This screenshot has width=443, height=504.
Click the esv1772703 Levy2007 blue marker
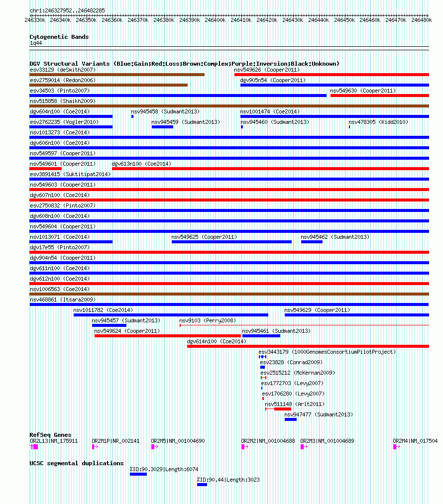pyautogui.click(x=262, y=388)
